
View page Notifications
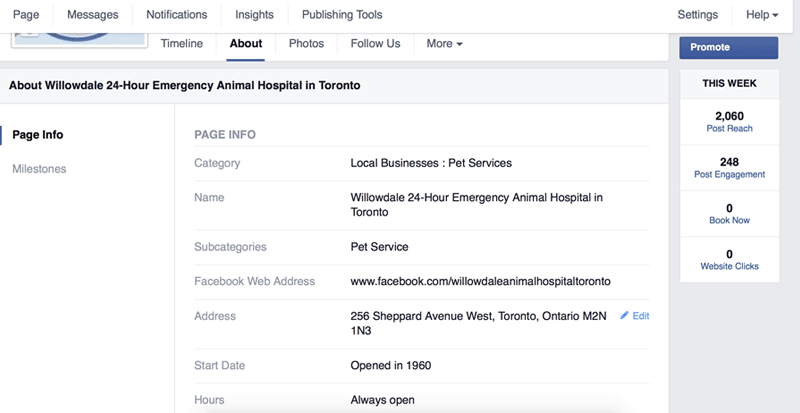(x=177, y=15)
